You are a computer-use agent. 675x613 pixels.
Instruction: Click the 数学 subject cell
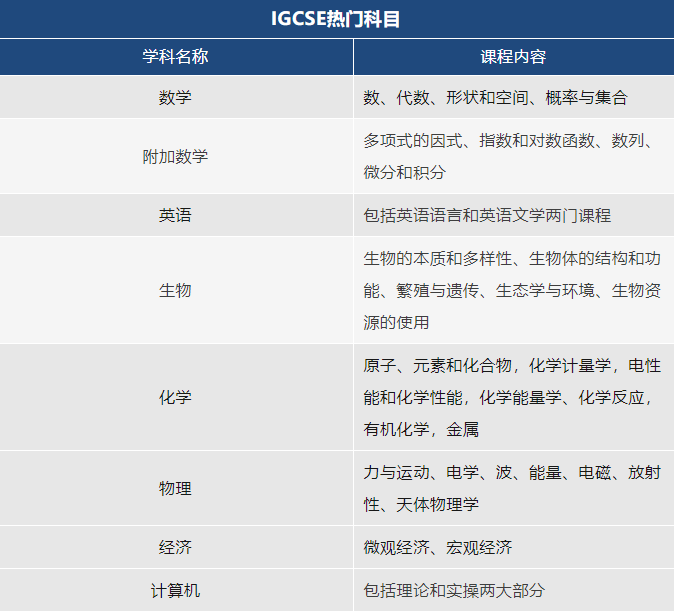[176, 97]
